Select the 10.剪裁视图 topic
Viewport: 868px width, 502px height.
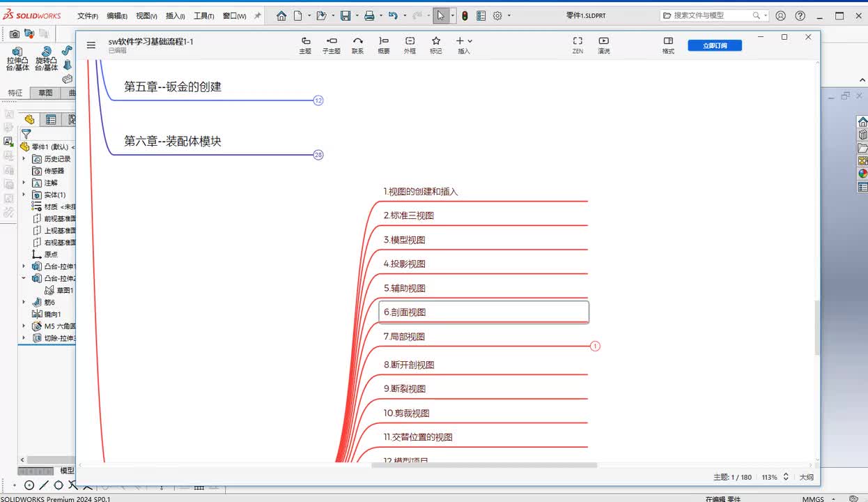[x=406, y=413]
